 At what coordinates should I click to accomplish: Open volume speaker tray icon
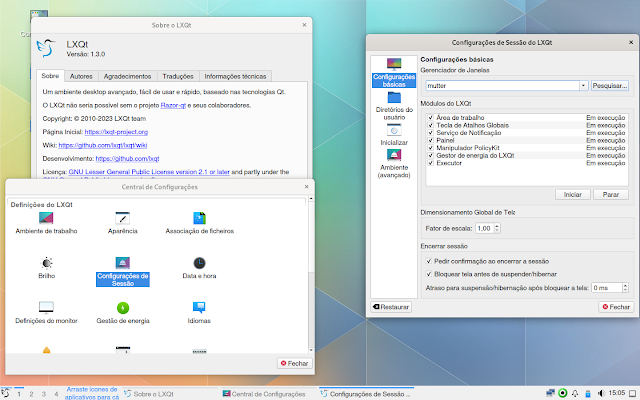point(601,393)
